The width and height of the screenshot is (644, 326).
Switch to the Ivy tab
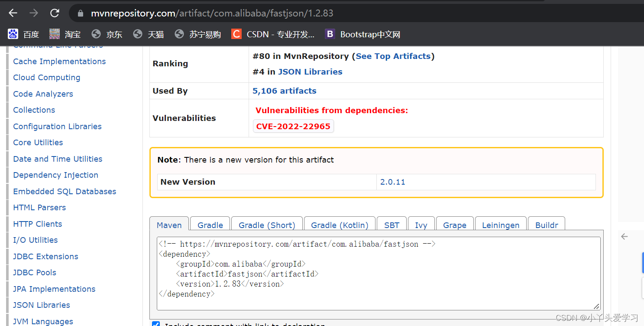pos(421,225)
